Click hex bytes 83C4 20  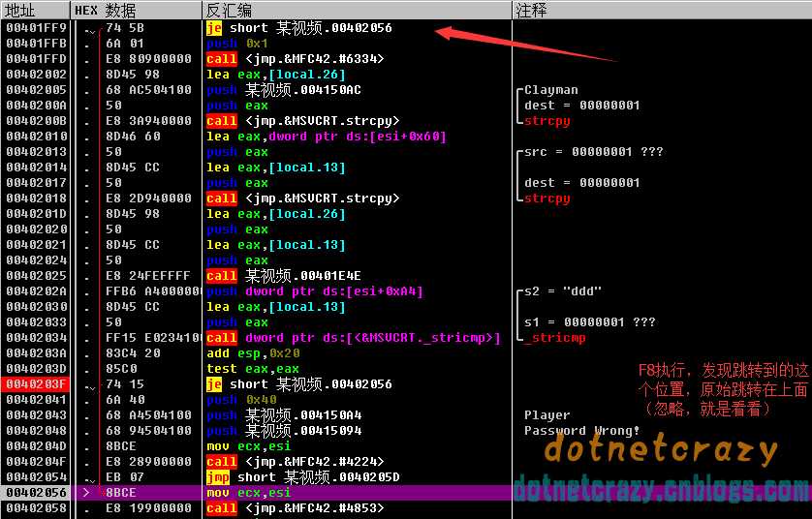tap(133, 353)
